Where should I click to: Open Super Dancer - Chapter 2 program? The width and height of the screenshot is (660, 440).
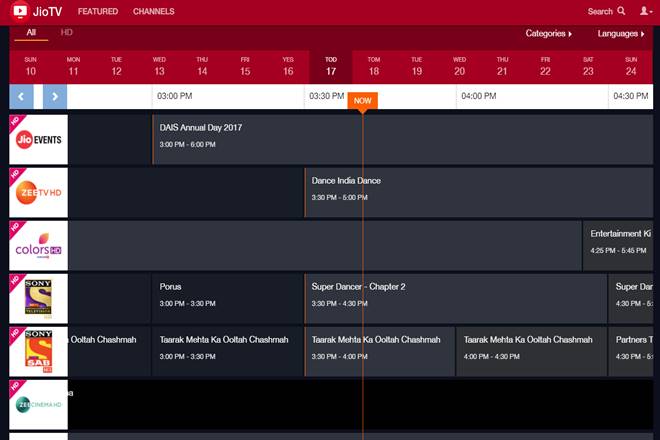[455, 299]
